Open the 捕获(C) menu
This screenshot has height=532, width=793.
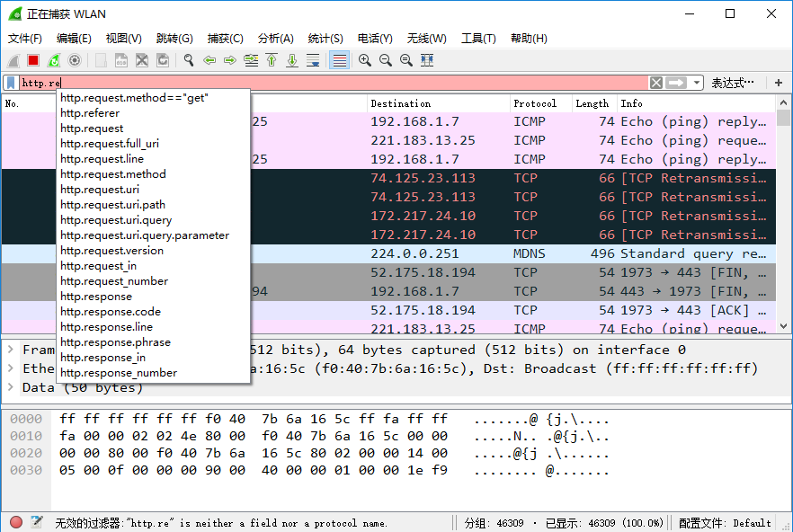click(225, 39)
